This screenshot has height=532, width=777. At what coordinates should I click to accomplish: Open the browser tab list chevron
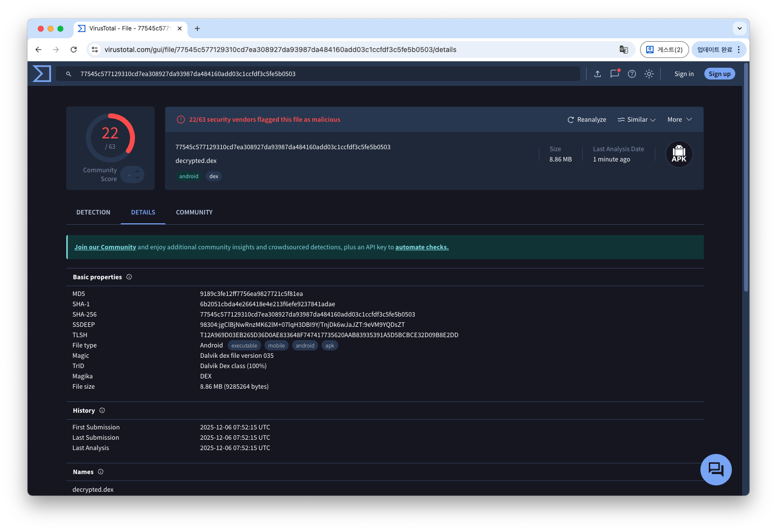[739, 28]
